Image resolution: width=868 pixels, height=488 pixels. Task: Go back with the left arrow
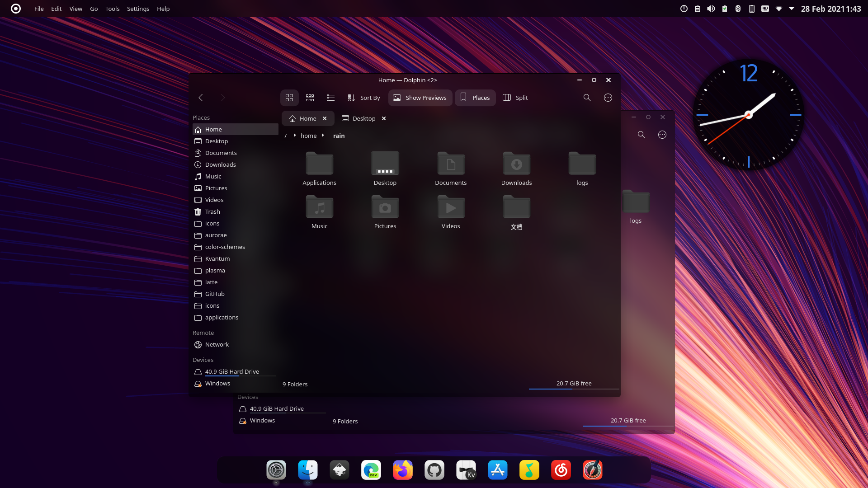pos(201,98)
